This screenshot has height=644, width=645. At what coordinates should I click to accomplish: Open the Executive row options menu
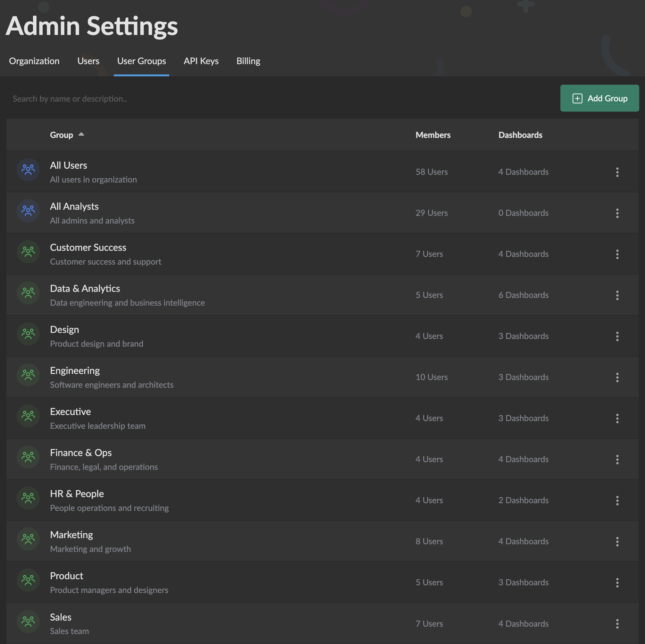pos(617,419)
